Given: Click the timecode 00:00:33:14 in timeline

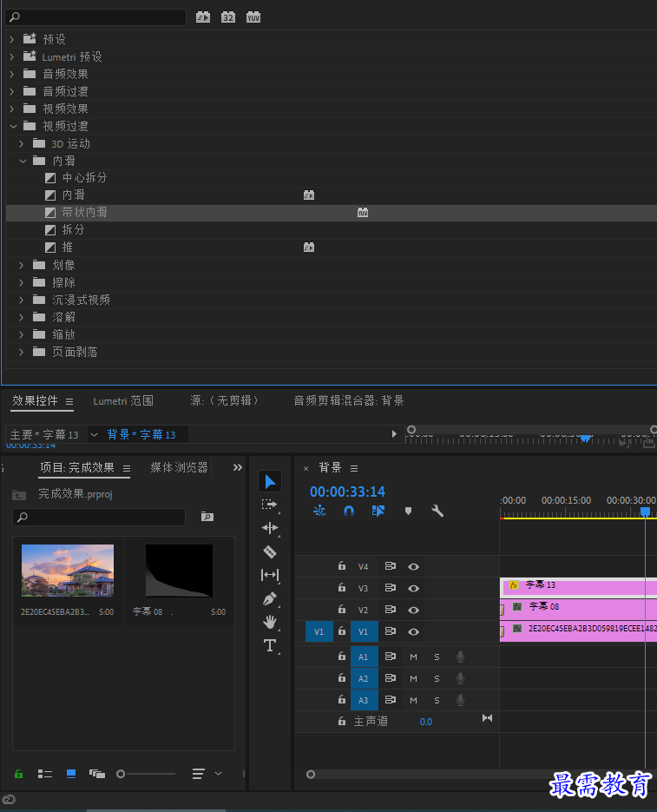Looking at the screenshot, I should click(347, 492).
